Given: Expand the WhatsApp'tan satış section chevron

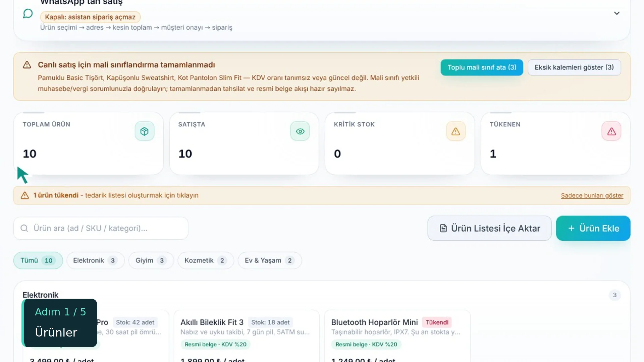Looking at the screenshot, I should point(616,13).
